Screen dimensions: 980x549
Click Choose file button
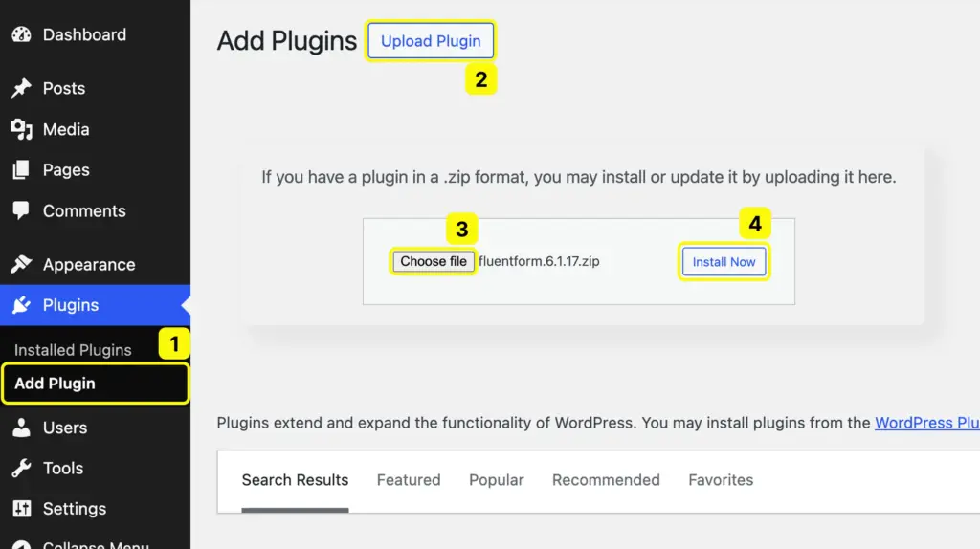pos(434,261)
